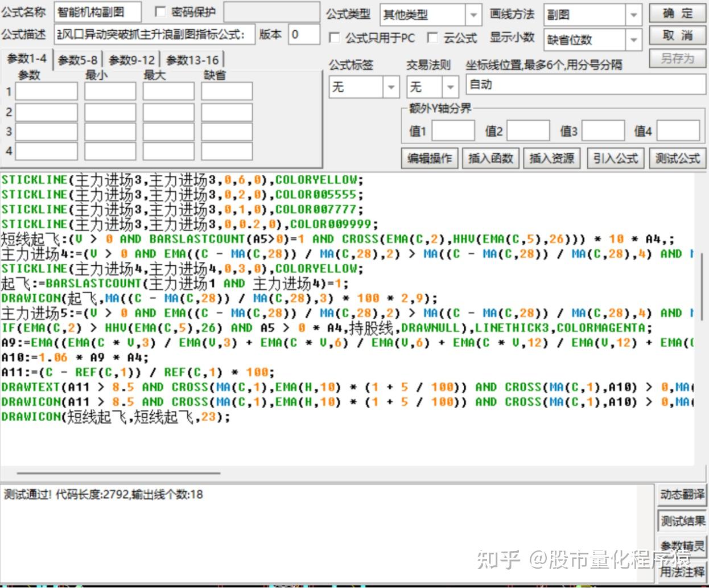709x588 pixels.
Task: Click the A11:=(C - REF code line
Action: click(x=138, y=372)
